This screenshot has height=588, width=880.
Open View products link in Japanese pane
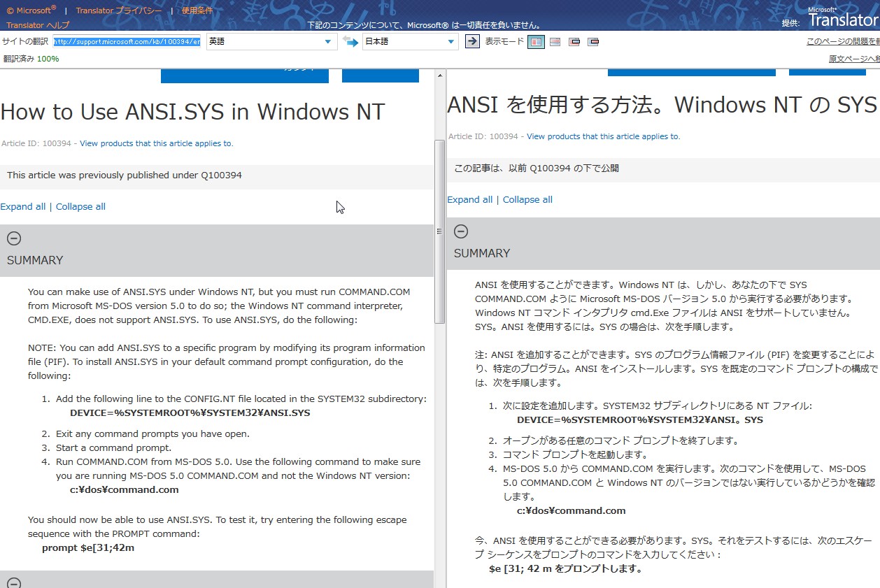click(603, 136)
